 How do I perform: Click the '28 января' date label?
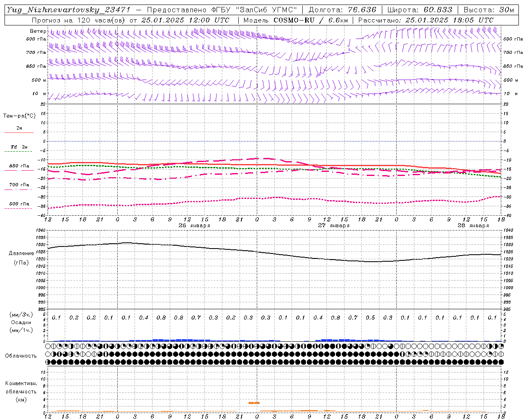pyautogui.click(x=473, y=226)
